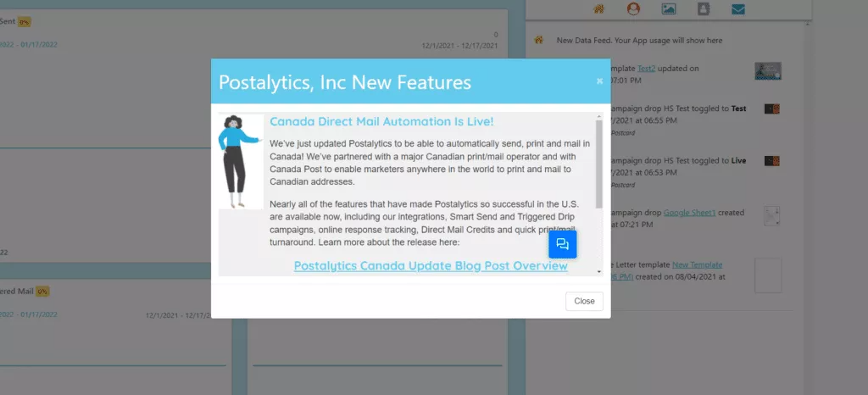
Task: Click the dialog scrollbar down arrow
Action: tap(599, 271)
